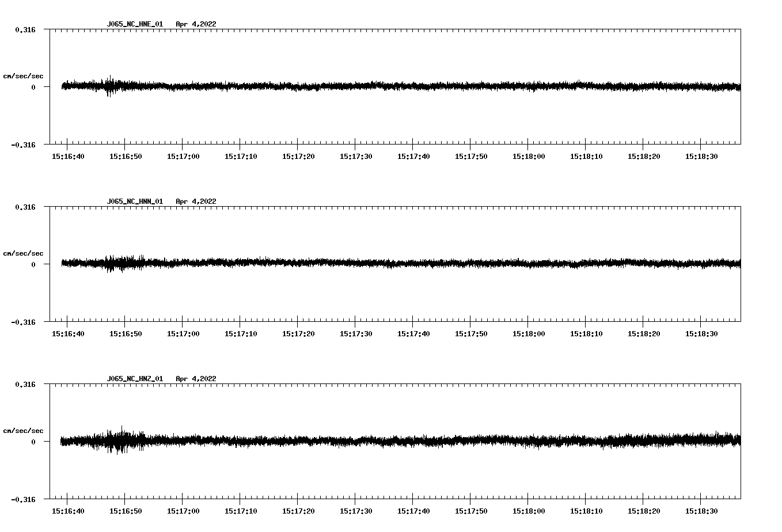Screen dimensions: 782x532
Task: Click 15:17:10 time label on HNZ plot
Action: pos(241,511)
